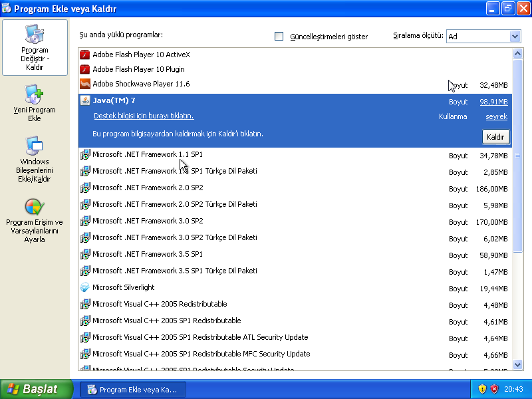
Task: Click the 170,00MB size value
Action: [x=491, y=222]
